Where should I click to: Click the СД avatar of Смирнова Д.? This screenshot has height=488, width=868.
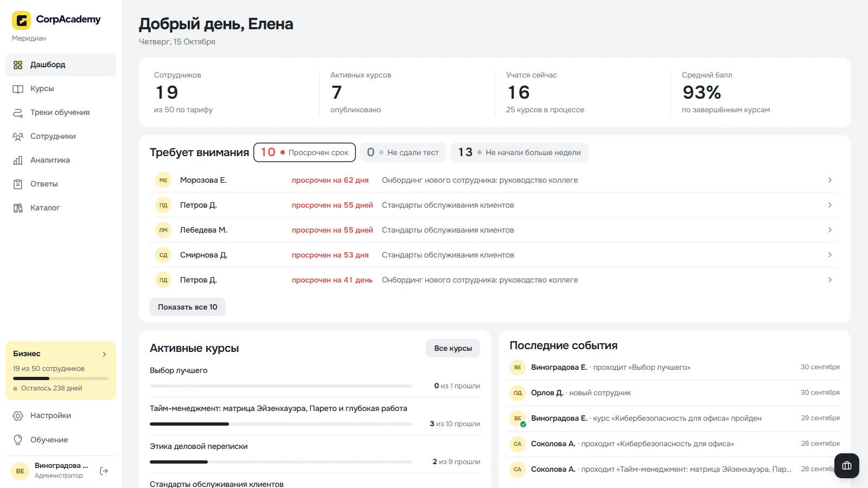point(163,255)
